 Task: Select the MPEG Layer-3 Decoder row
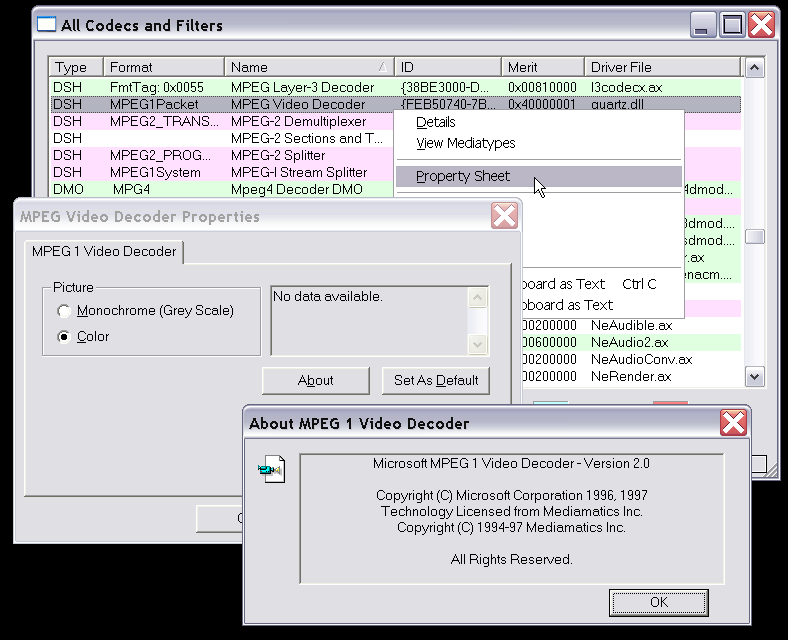pos(396,87)
